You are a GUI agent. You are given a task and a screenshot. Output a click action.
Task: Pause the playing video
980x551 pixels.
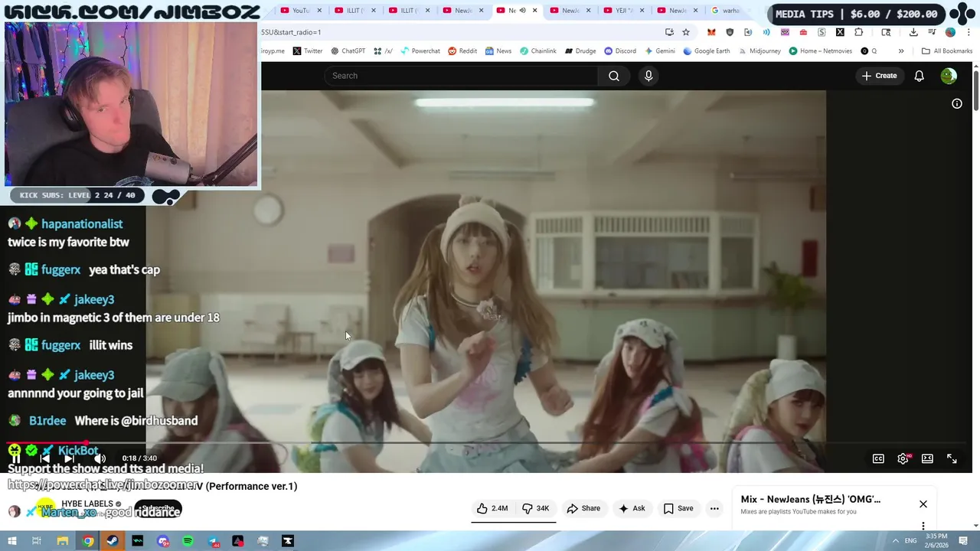(15, 458)
